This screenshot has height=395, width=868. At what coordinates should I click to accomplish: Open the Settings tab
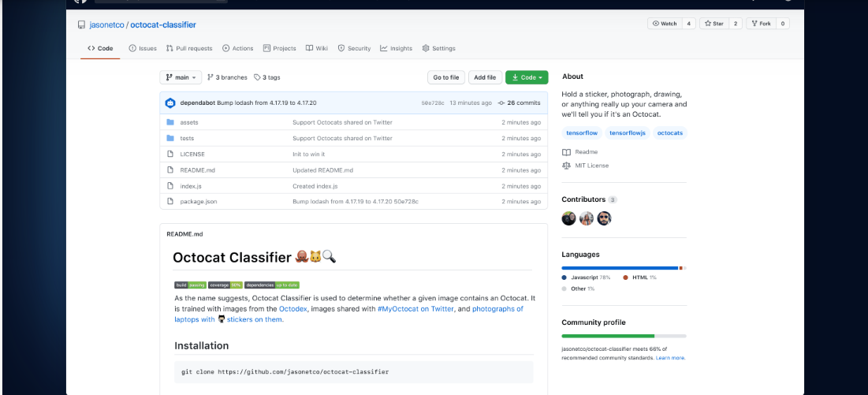(438, 49)
